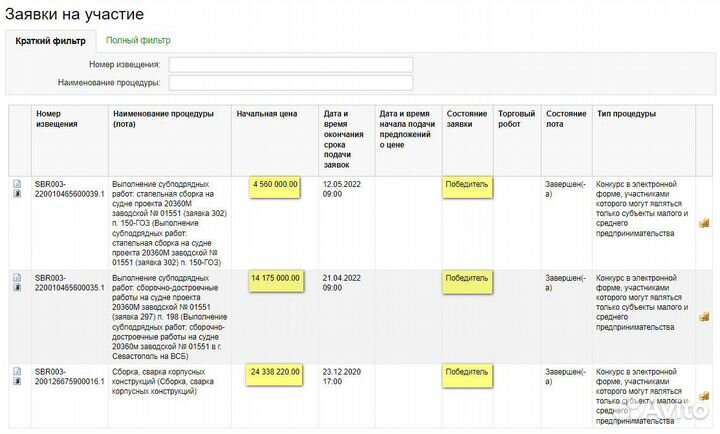This screenshot has height=434, width=720.
Task: Click lower small icon beside notice SBR003-200126675900016.1
Action: (17, 381)
